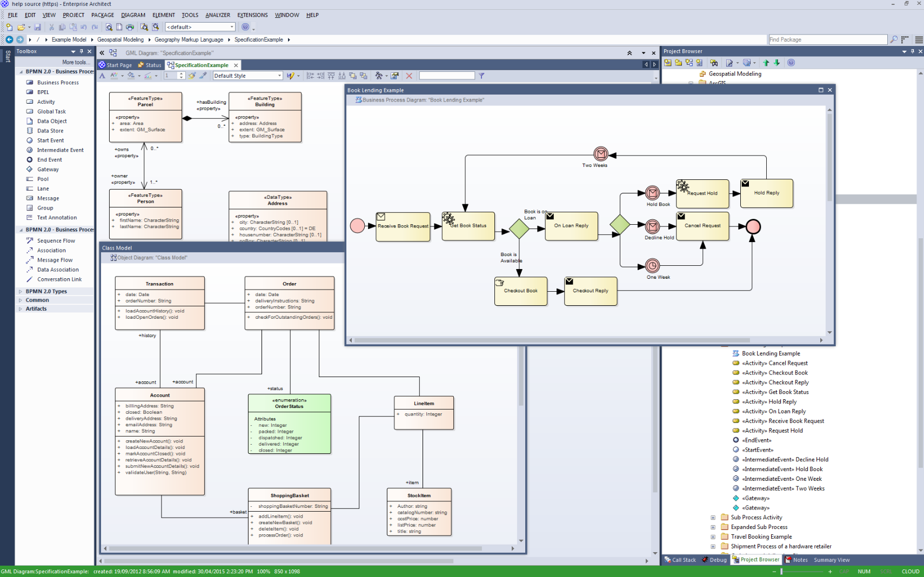
Task: Select Data Store tool in Toolbox
Action: pos(50,131)
